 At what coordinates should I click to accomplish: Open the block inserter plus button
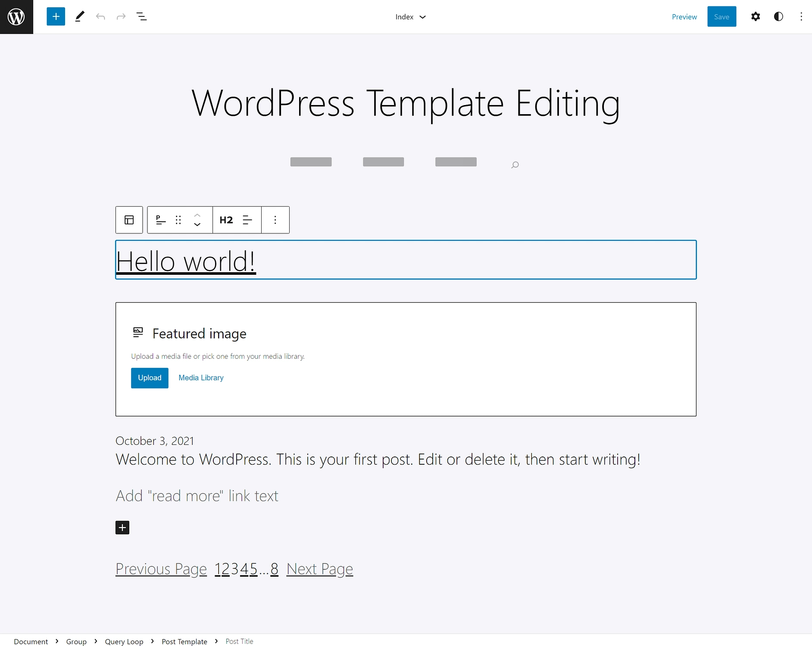(56, 17)
